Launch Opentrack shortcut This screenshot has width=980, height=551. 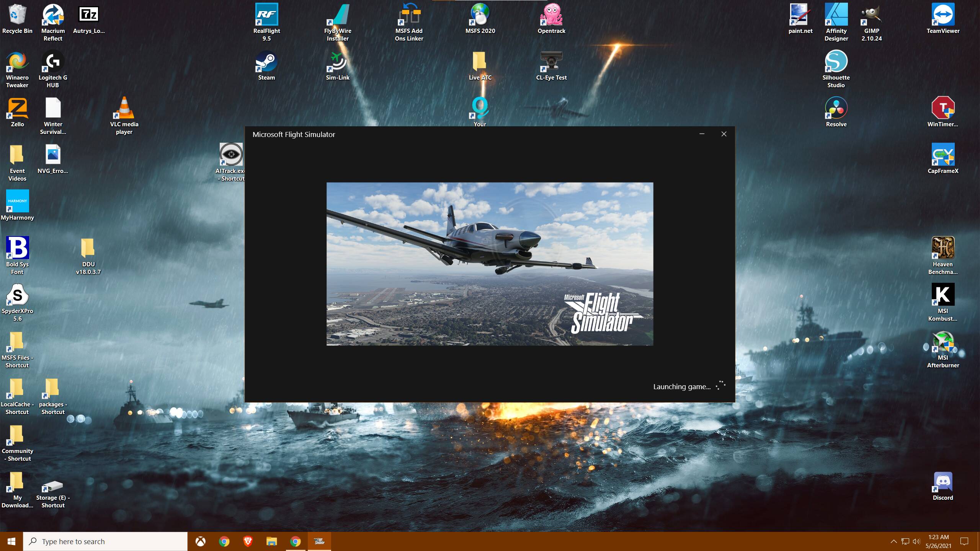point(551,19)
